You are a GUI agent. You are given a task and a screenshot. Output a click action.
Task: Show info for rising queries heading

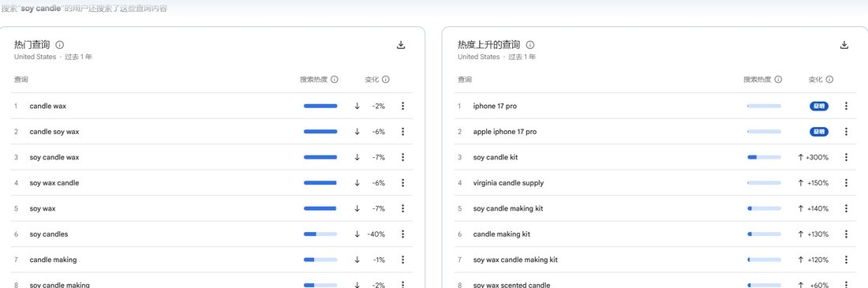[529, 45]
